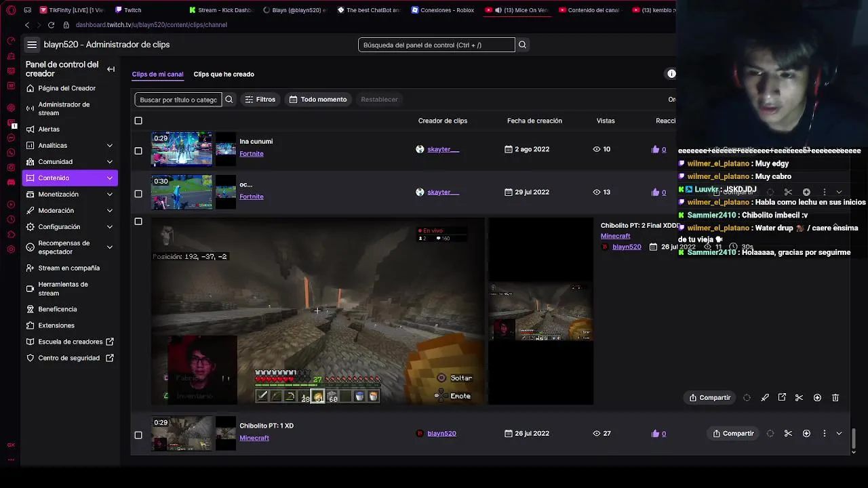Sort by the Fecha de creación column header
This screenshot has width=868, height=488.
point(534,121)
